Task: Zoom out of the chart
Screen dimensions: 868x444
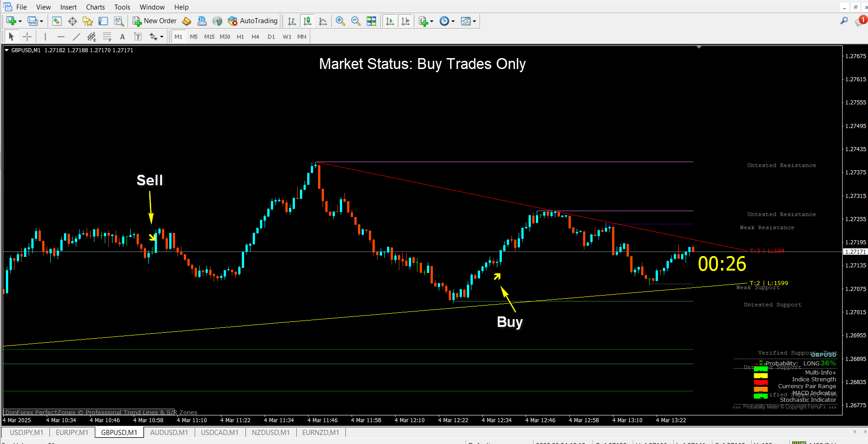Action: click(x=356, y=21)
